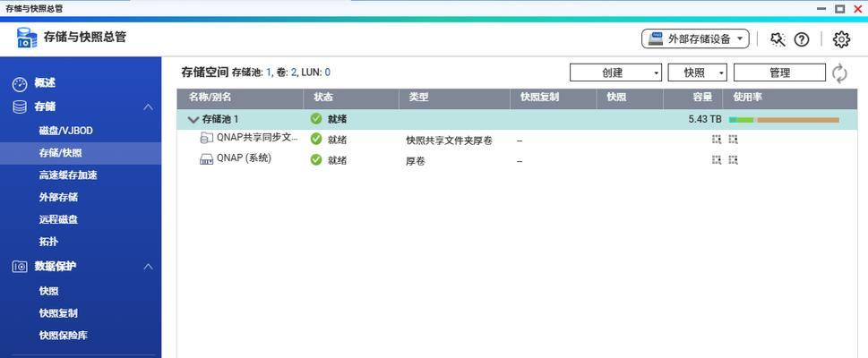
Task: Open the 外部存储设备 dropdown
Action: click(695, 38)
